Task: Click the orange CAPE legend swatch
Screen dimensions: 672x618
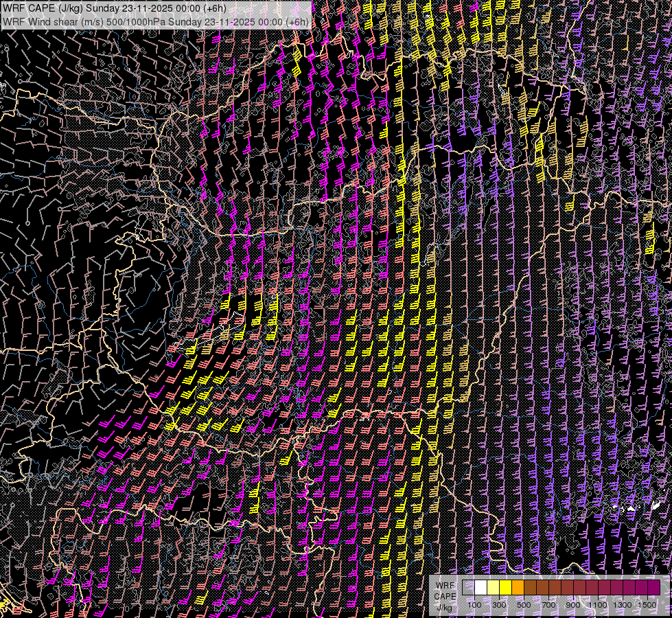Action: (x=518, y=588)
